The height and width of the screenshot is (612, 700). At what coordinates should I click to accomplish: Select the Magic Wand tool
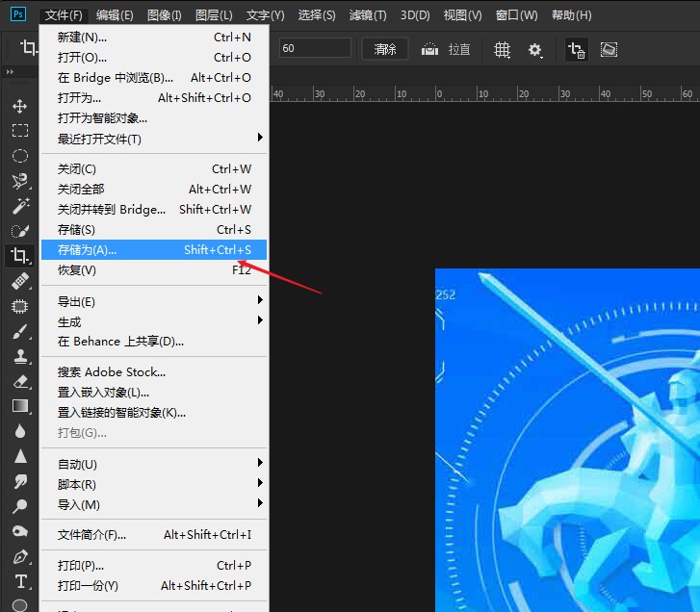(x=19, y=206)
